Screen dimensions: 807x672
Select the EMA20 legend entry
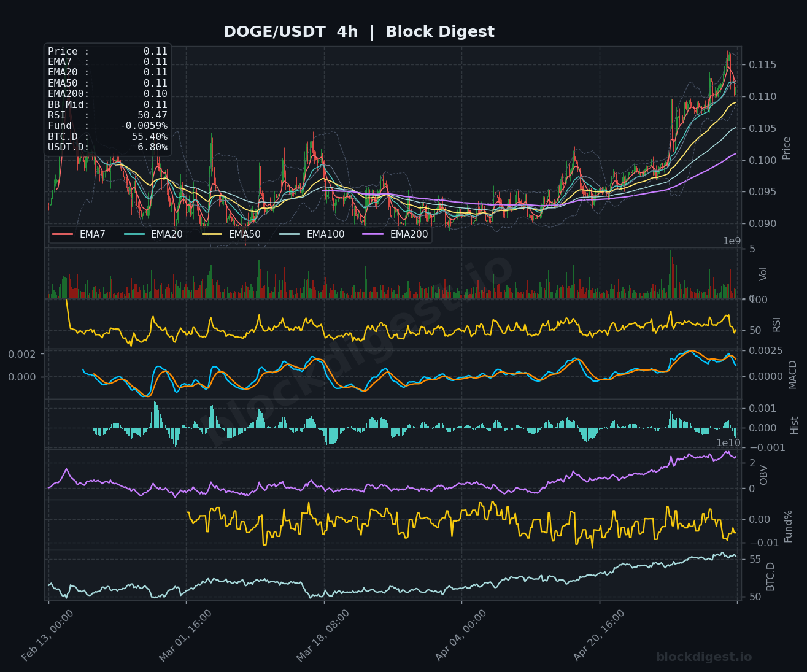pyautogui.click(x=153, y=234)
